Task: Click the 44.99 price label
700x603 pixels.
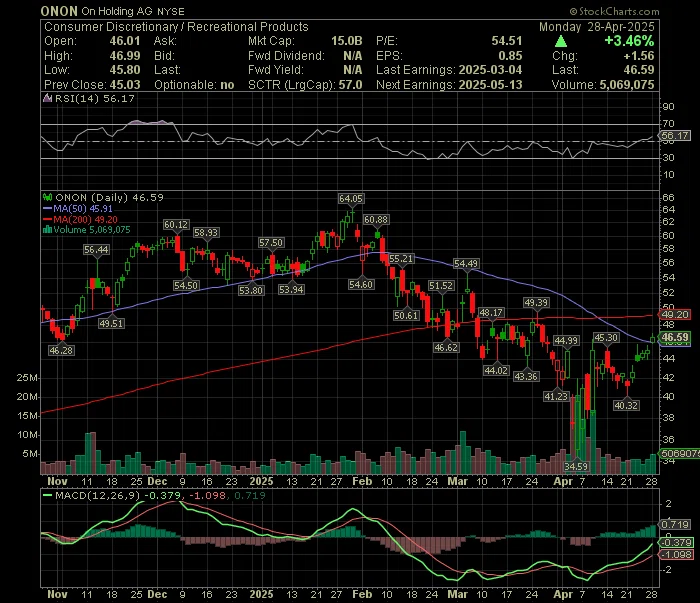Action: pos(566,341)
